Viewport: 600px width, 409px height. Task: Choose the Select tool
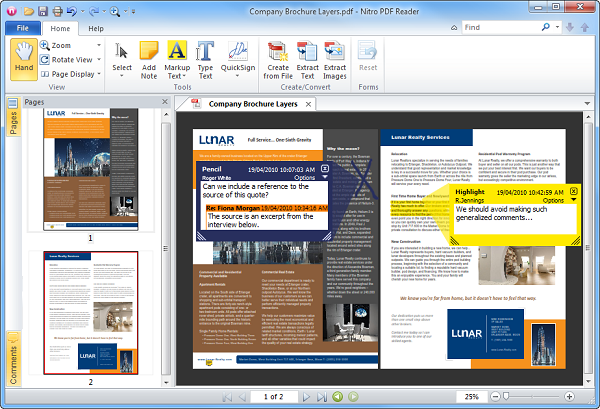tap(122, 60)
